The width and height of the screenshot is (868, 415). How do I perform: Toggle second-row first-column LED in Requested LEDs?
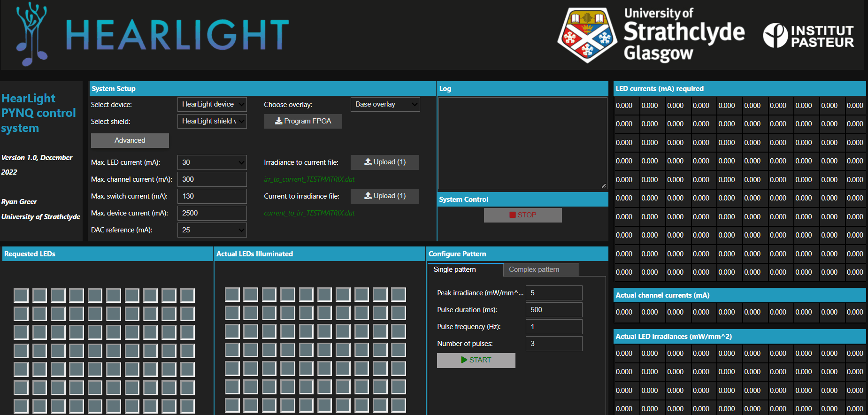tap(21, 314)
